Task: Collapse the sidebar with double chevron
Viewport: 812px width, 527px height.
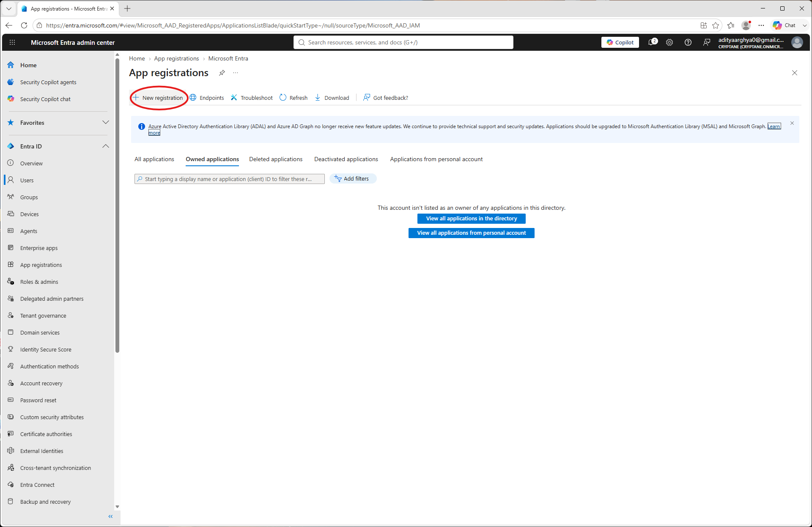Action: pyautogui.click(x=110, y=516)
